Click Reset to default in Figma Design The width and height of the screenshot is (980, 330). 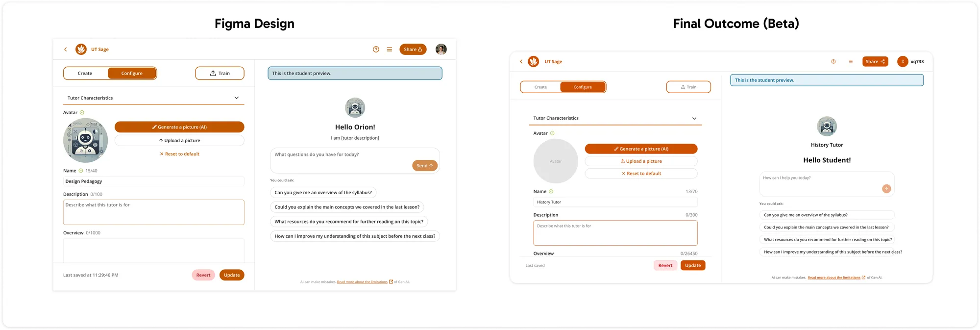(x=179, y=154)
